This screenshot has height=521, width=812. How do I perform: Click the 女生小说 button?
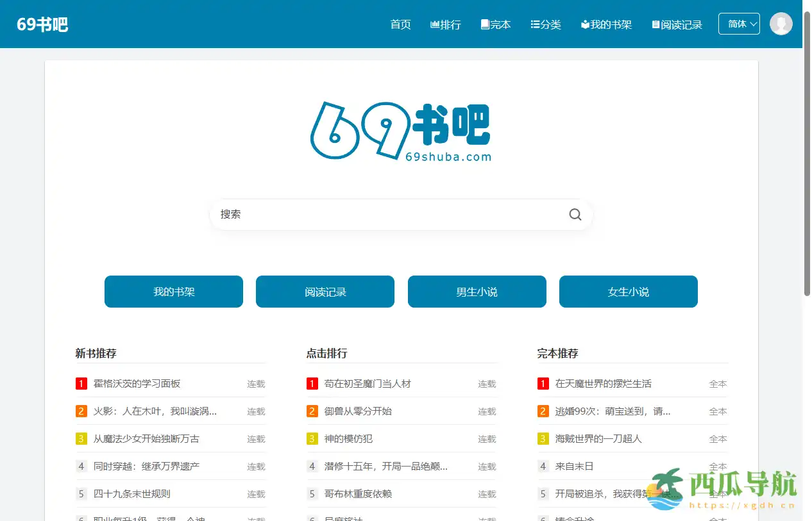point(628,292)
